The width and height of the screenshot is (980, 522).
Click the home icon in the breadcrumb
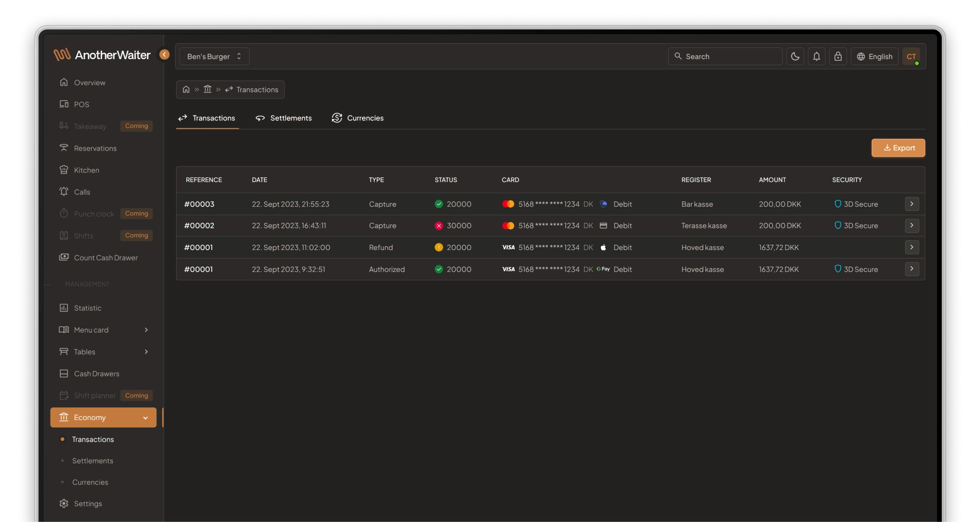coord(186,89)
